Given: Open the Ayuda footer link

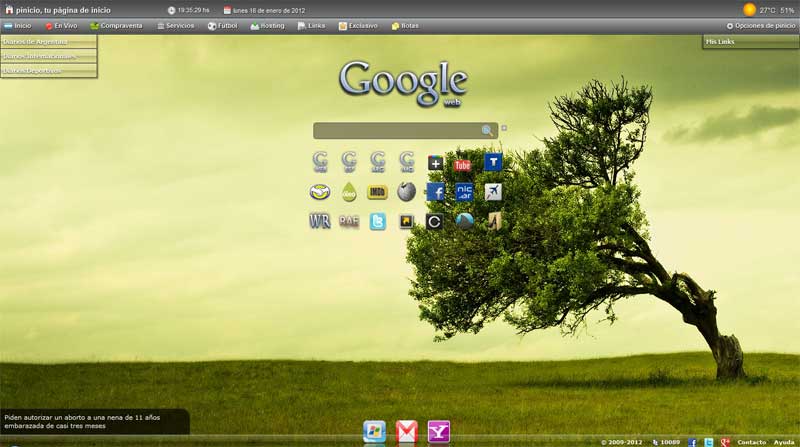Looking at the screenshot, I should (x=784, y=441).
